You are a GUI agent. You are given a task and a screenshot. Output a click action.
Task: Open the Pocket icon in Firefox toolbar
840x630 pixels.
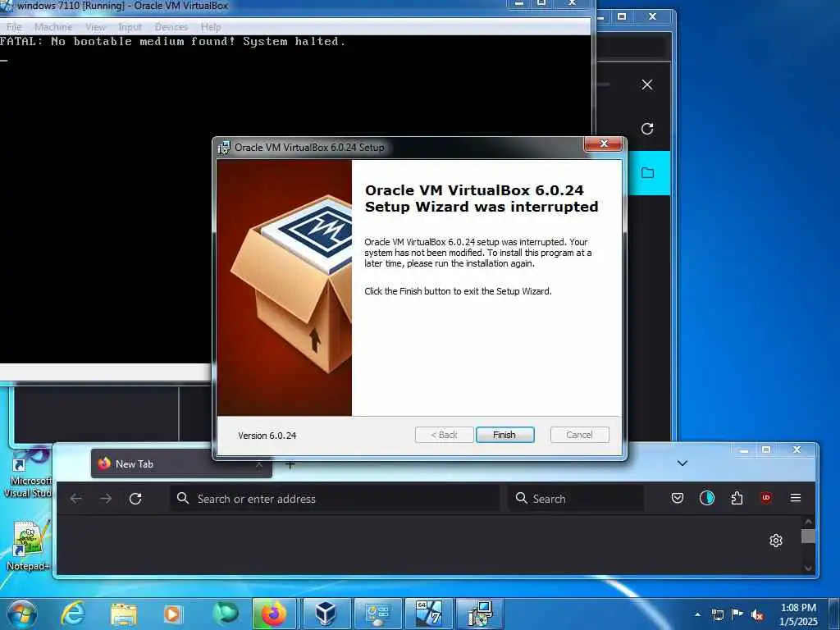pyautogui.click(x=677, y=498)
